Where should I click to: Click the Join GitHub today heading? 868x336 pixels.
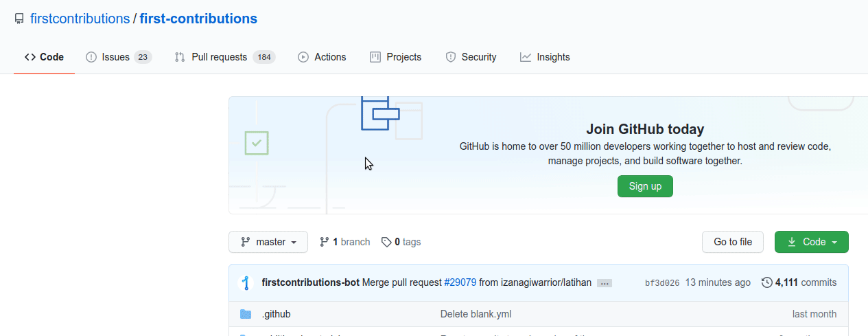point(645,129)
